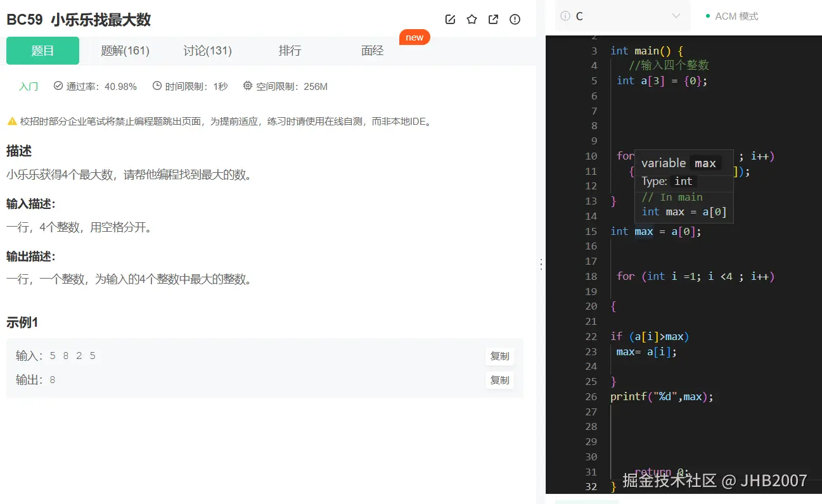Star this problem to favorite it
822x504 pixels.
[x=472, y=19]
